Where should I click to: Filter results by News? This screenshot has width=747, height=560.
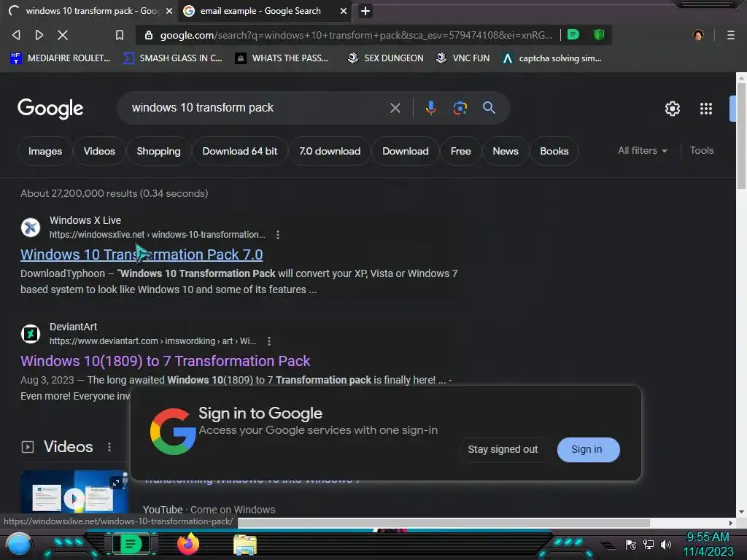505,151
